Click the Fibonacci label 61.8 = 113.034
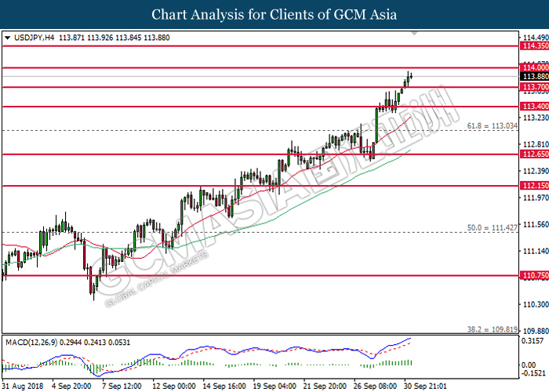This screenshot has width=549, height=392. tap(493, 126)
